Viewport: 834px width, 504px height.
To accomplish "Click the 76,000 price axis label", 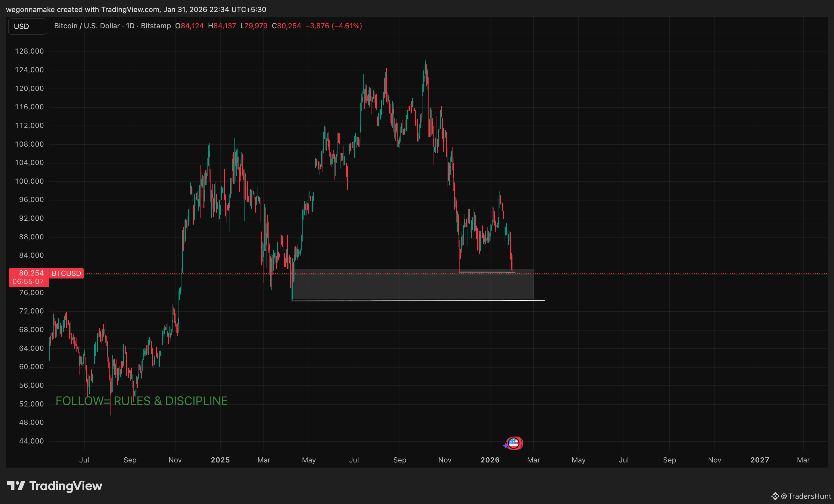I will [x=32, y=292].
